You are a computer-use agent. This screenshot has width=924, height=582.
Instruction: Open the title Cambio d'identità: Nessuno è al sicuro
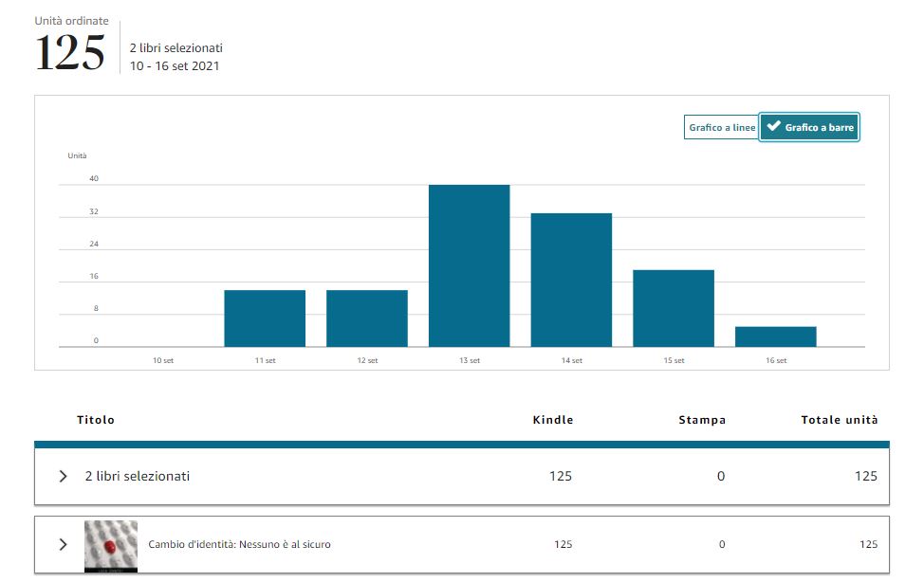[x=239, y=544]
